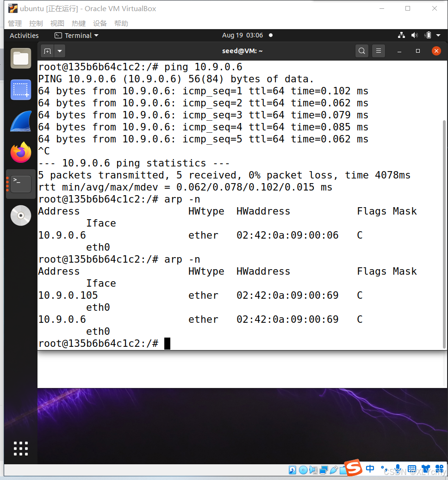Select the Terminal icon in the dock
The height and width of the screenshot is (480, 448).
21,184
